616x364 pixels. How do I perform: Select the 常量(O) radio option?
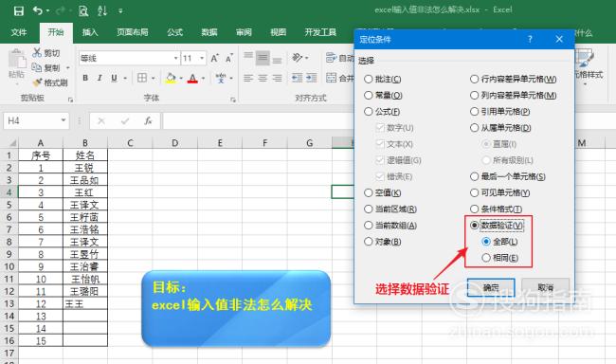click(368, 95)
